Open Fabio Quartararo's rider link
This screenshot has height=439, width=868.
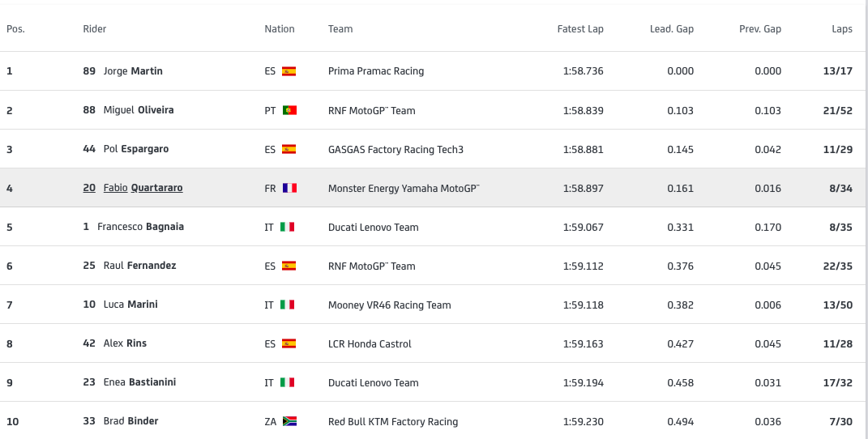pyautogui.click(x=143, y=188)
